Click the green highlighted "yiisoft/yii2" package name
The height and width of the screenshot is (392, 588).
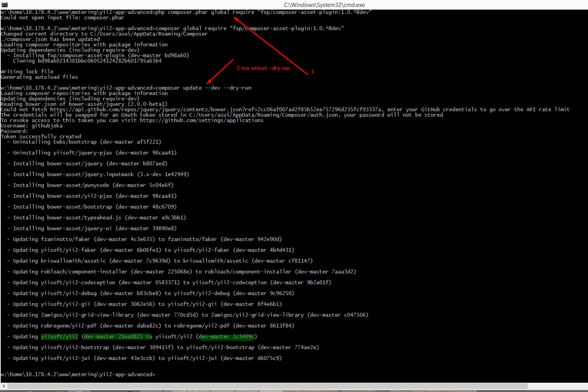pos(60,336)
